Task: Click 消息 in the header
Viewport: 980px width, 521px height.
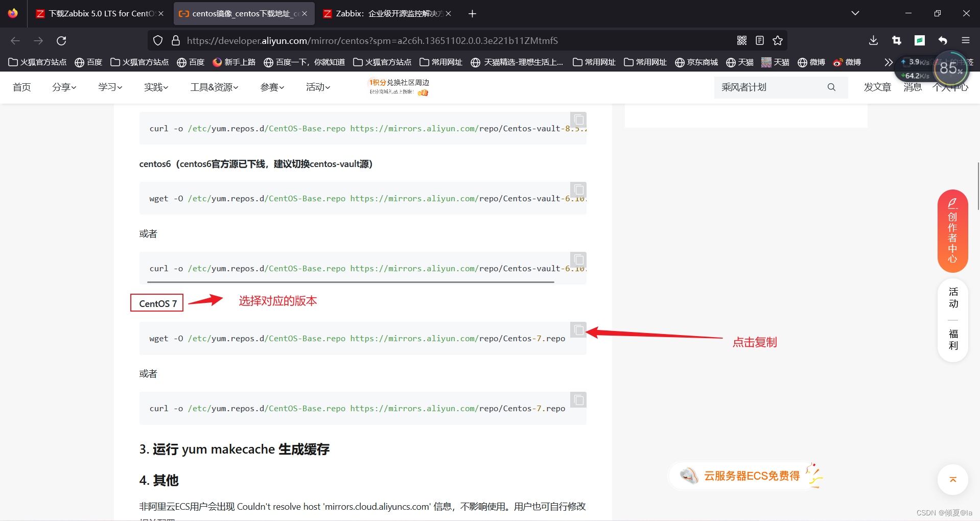Action: click(x=913, y=87)
